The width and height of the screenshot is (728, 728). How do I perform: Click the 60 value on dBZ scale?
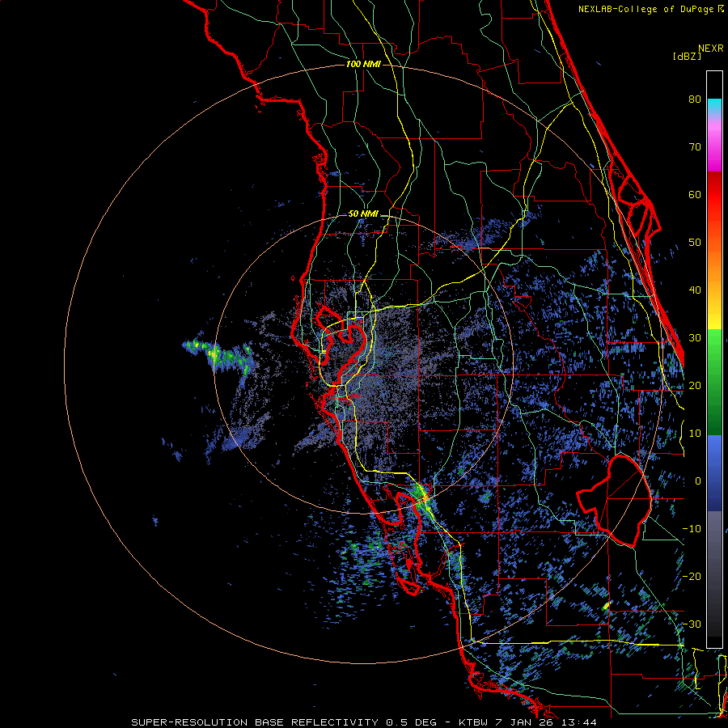695,195
